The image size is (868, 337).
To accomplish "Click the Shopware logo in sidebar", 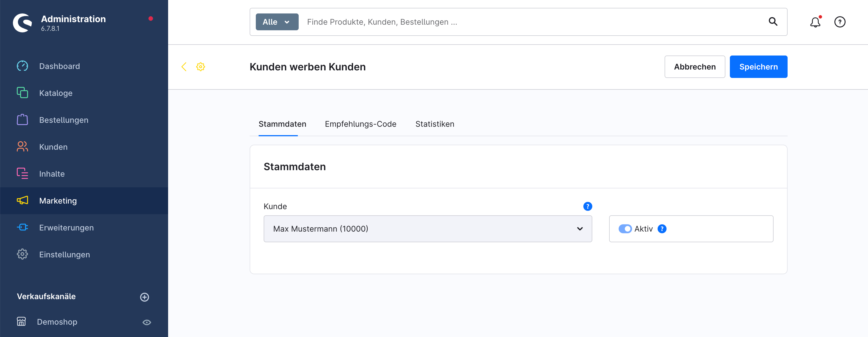I will 22,23.
